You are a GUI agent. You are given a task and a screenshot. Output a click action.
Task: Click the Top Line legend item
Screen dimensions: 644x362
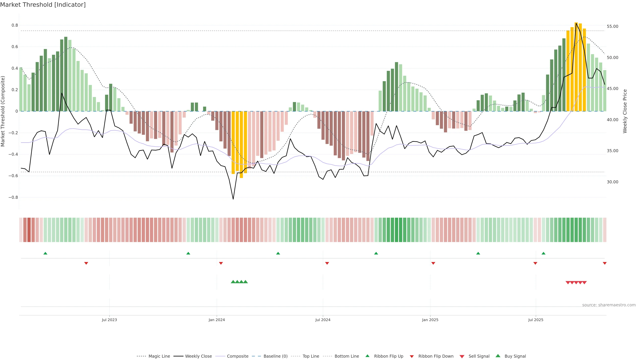(311, 356)
